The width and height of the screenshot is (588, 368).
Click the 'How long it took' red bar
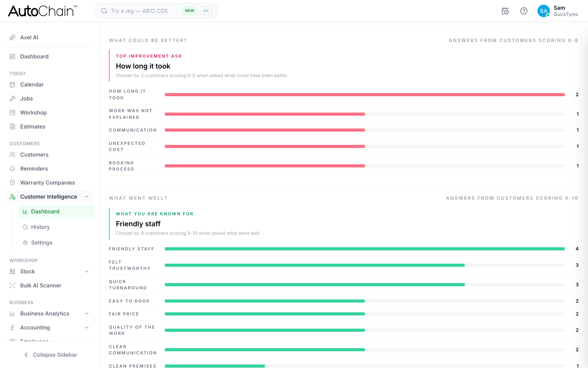(x=365, y=95)
